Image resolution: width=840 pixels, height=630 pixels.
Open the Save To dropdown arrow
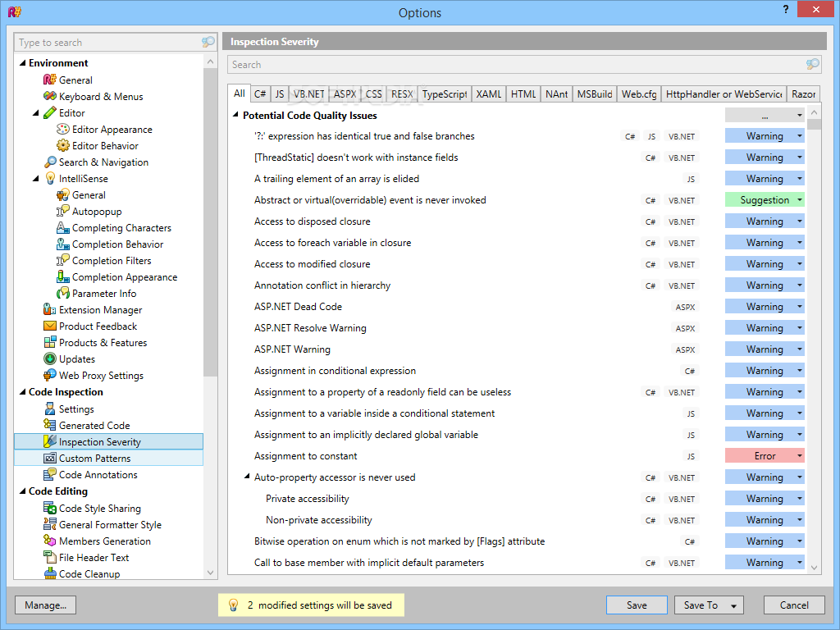click(x=733, y=606)
